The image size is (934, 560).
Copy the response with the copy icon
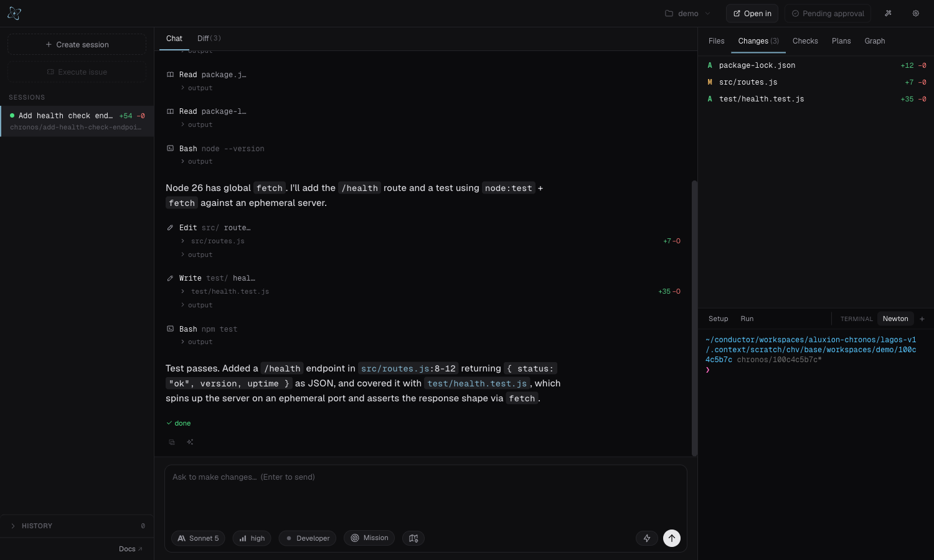[172, 442]
